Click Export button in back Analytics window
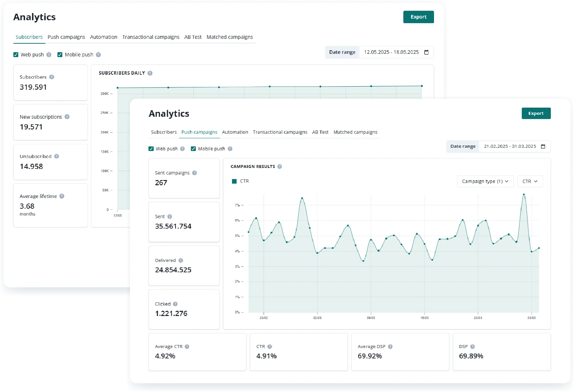Image resolution: width=574 pixels, height=392 pixels. [418, 17]
